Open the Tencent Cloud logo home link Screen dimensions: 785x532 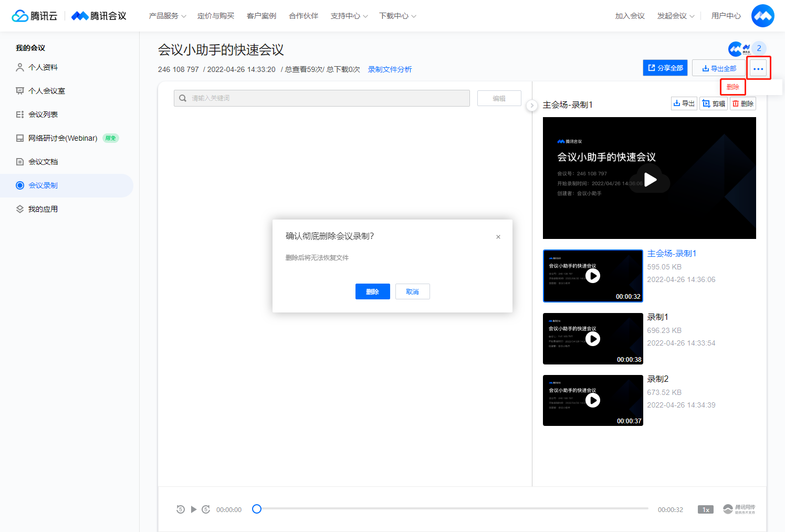tap(35, 16)
